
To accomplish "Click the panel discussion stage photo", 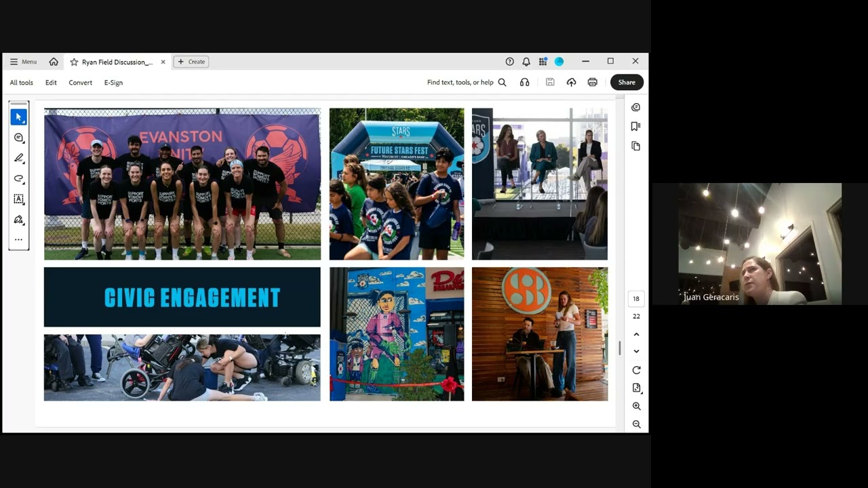I will [x=540, y=184].
